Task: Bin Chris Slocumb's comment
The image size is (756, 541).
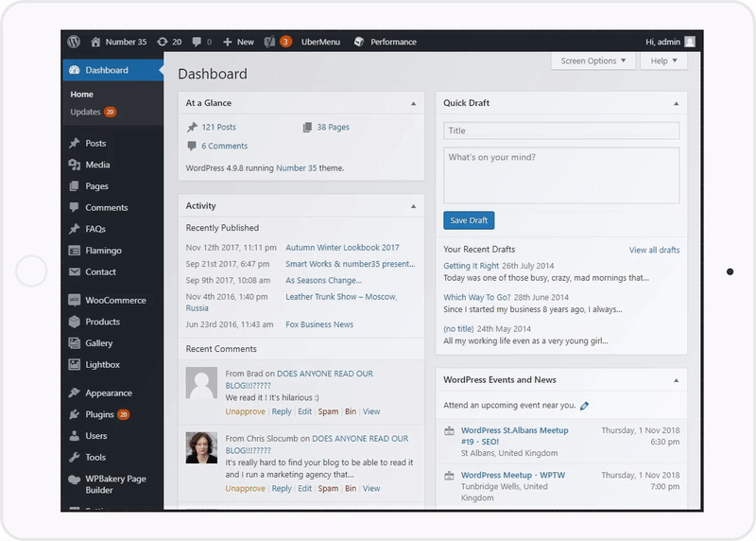Action: [x=351, y=488]
